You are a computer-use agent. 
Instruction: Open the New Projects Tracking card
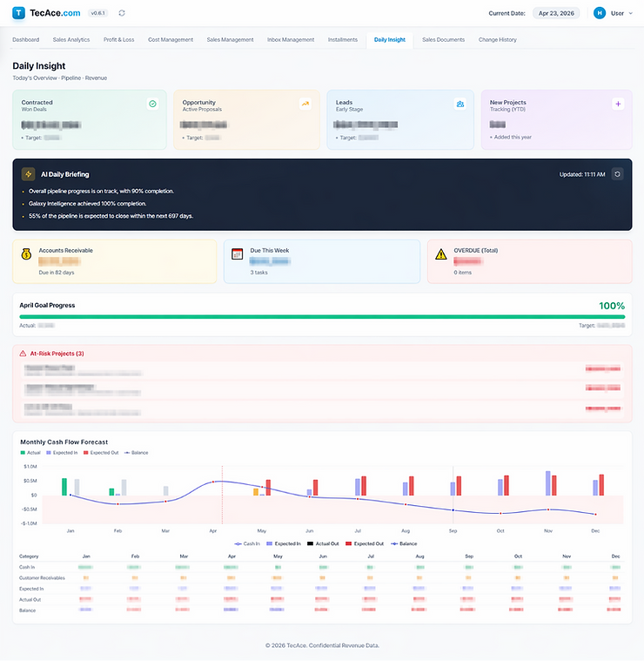[556, 119]
